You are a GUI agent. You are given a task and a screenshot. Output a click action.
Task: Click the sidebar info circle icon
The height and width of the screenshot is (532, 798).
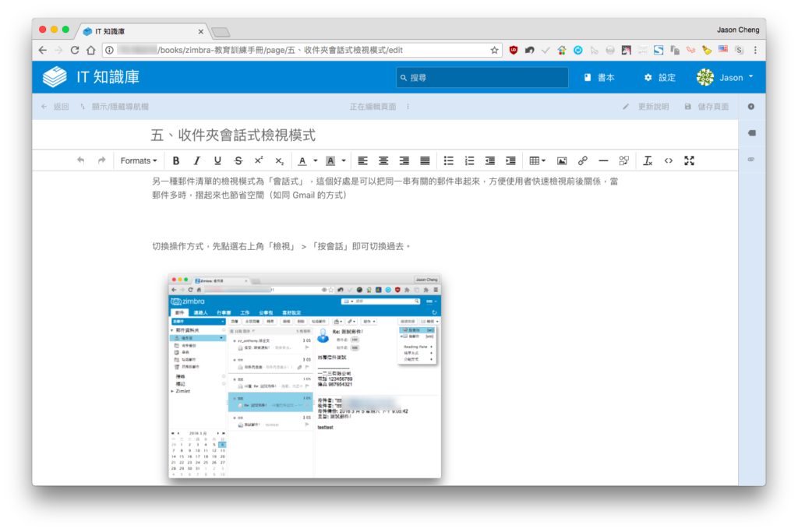751,106
